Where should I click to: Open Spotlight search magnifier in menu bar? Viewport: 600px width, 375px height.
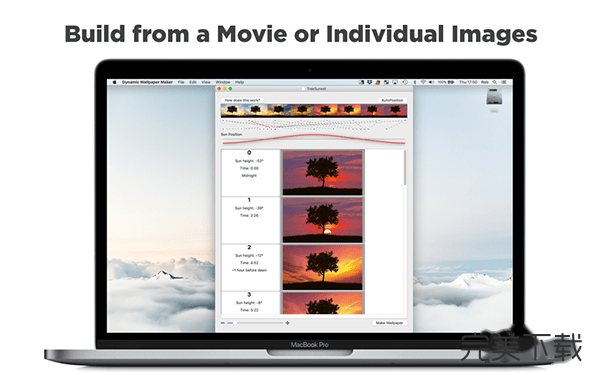click(x=495, y=82)
